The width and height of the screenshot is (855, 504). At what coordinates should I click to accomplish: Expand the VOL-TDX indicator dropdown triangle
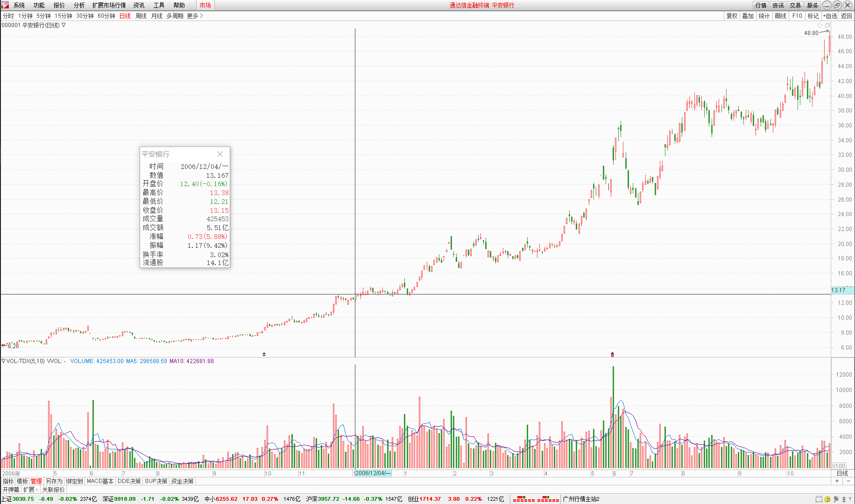3,361
